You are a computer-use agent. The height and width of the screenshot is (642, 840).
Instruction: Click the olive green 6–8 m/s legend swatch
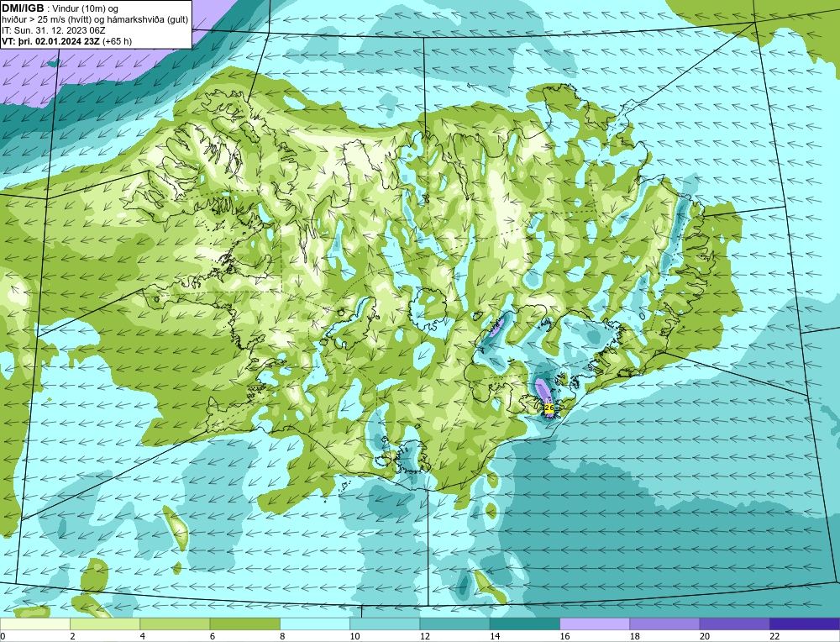coord(244,624)
